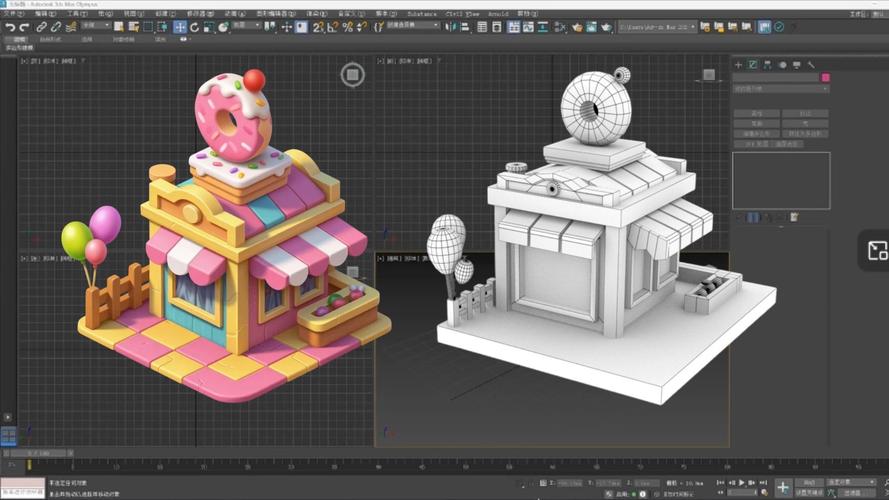Toggle the Spinner Snap icon
Image resolution: width=889 pixels, height=500 pixels.
[362, 27]
